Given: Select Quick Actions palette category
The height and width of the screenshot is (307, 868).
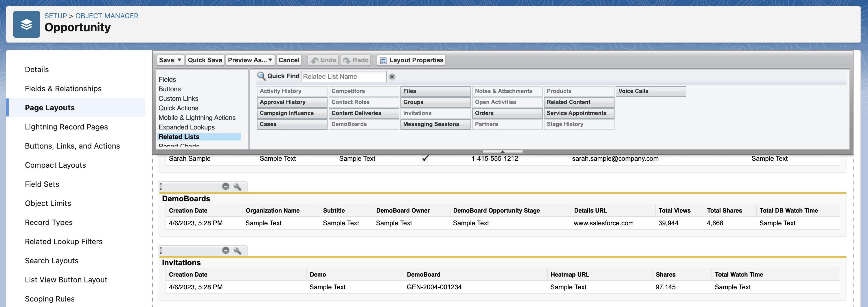Looking at the screenshot, I should tap(178, 108).
